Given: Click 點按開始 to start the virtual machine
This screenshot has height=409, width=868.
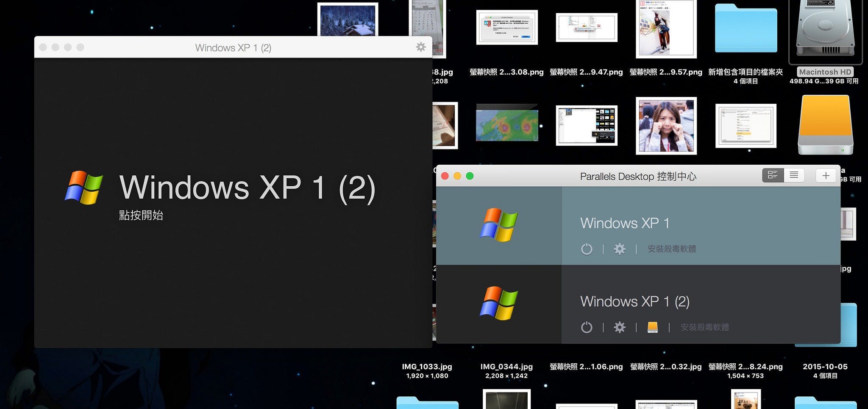Looking at the screenshot, I should click(x=141, y=216).
